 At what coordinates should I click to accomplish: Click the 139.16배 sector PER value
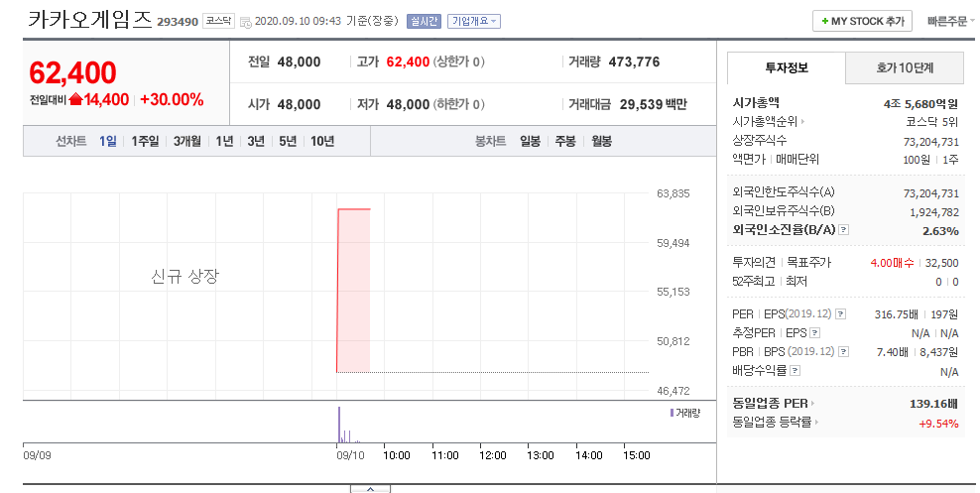coord(933,405)
